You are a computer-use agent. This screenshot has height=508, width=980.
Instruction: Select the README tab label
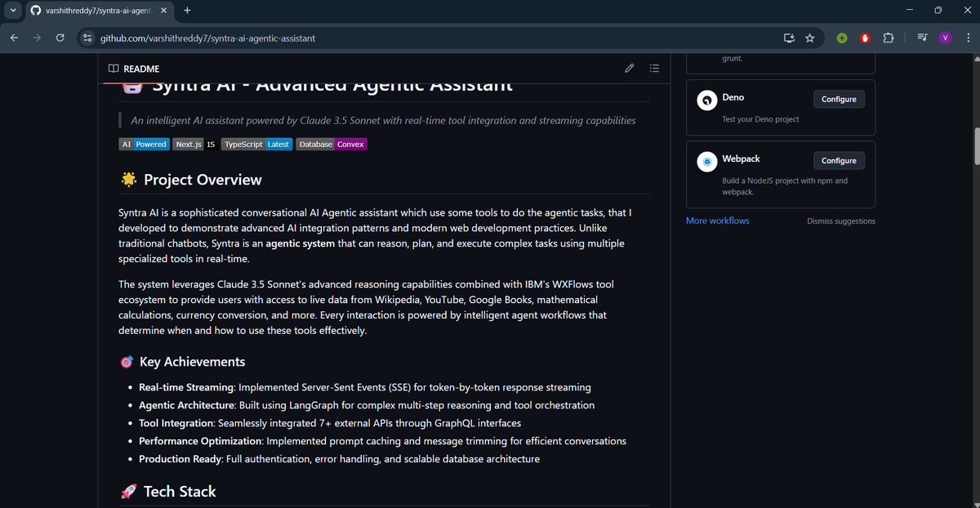click(x=141, y=69)
